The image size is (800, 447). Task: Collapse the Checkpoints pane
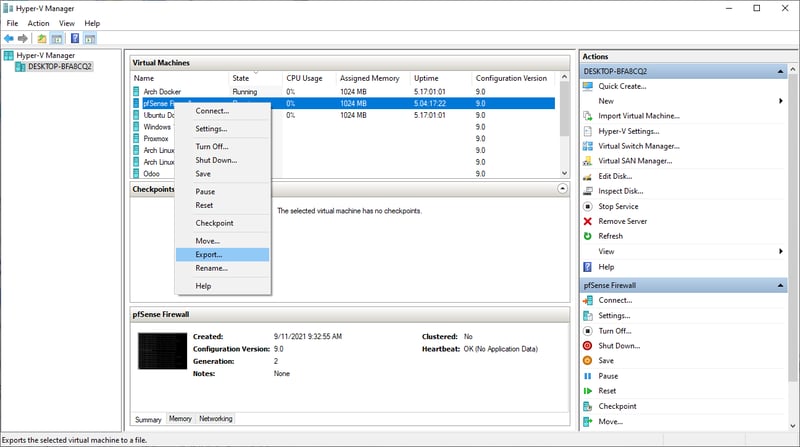click(563, 188)
